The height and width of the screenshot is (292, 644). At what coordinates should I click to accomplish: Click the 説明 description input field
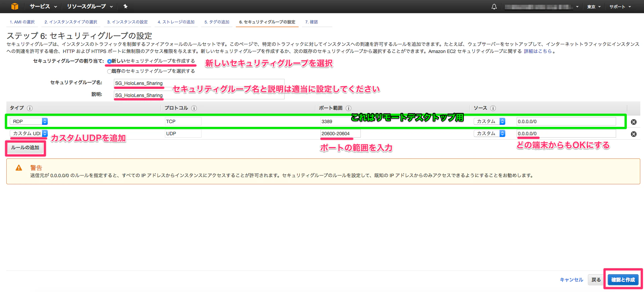click(199, 95)
